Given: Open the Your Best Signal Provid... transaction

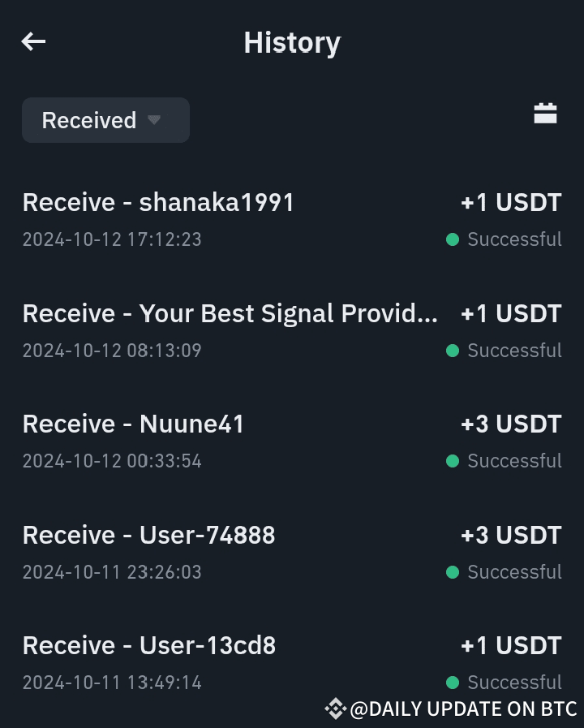Looking at the screenshot, I should pyautogui.click(x=230, y=313).
